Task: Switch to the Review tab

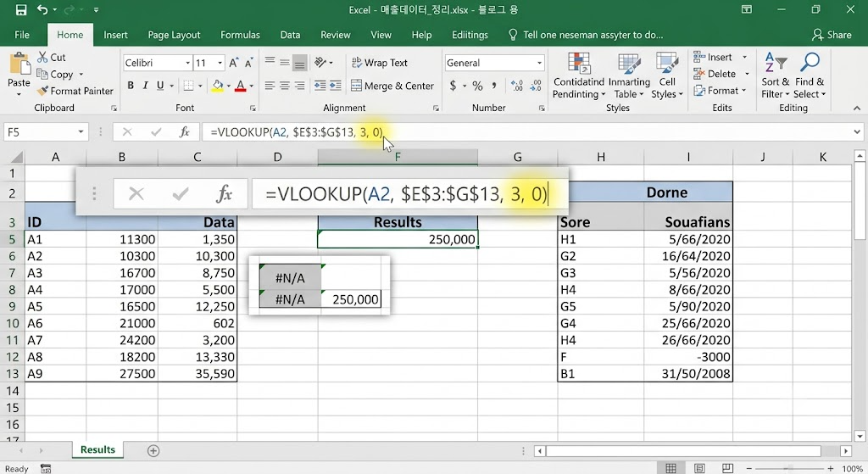Action: [336, 35]
